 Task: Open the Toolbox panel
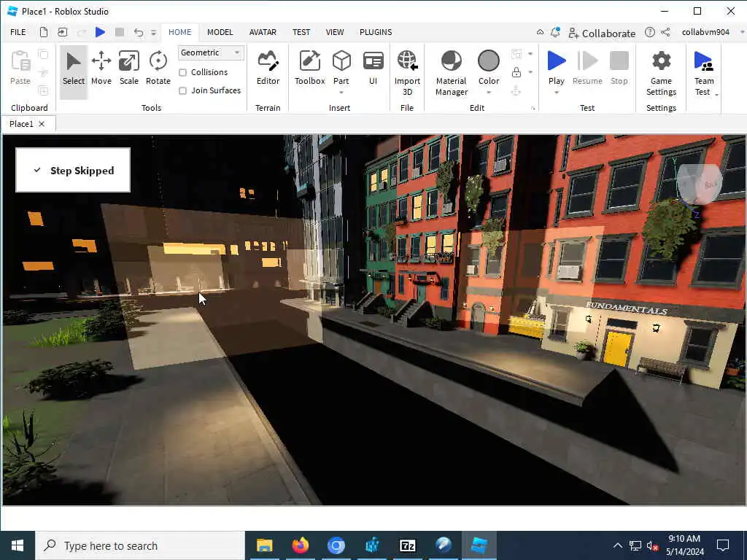point(309,69)
